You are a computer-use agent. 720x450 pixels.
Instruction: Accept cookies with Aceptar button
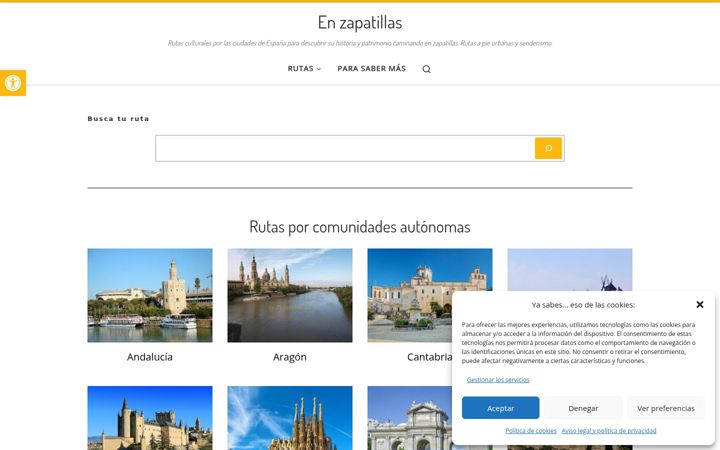point(501,408)
